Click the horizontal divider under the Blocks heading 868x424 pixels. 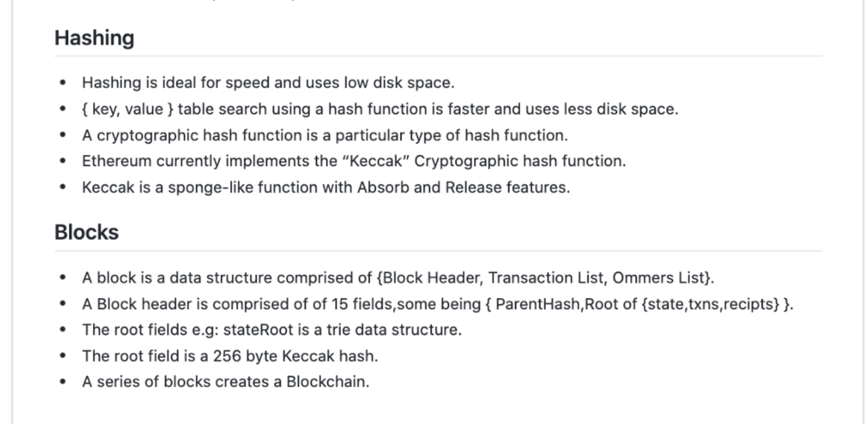[x=438, y=251]
